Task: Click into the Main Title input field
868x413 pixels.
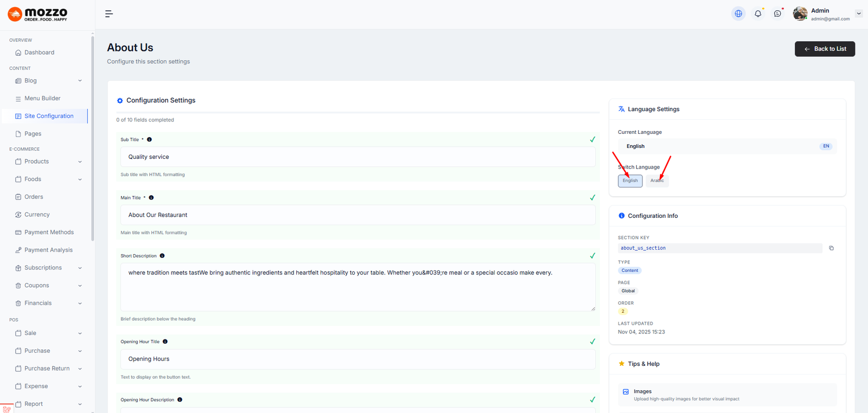Action: (358, 215)
